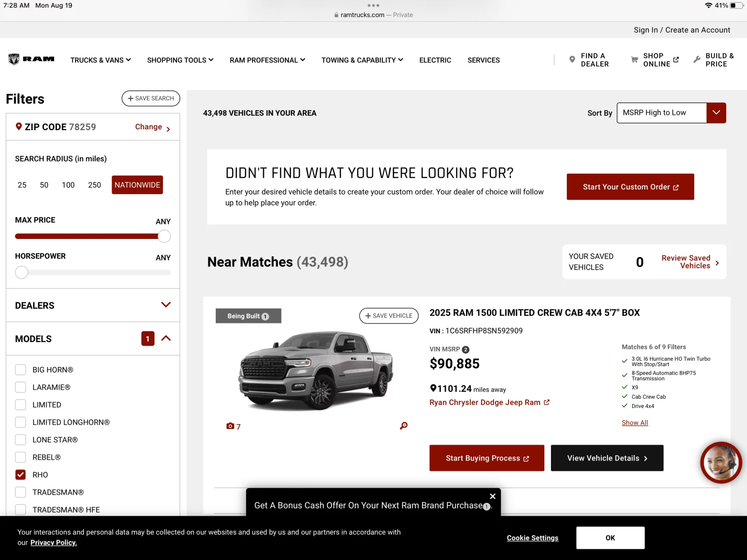This screenshot has height=560, width=747.
Task: Click View Vehicle Details
Action: (607, 458)
